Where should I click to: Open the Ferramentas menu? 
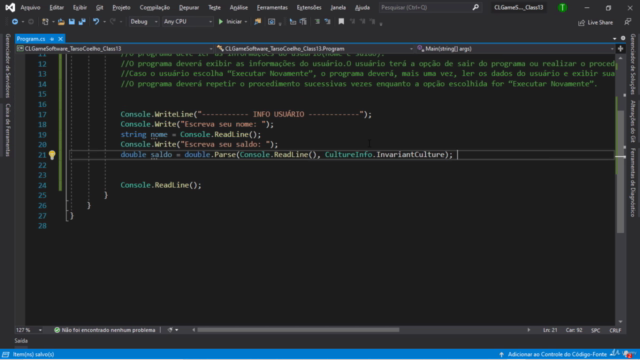[272, 7]
